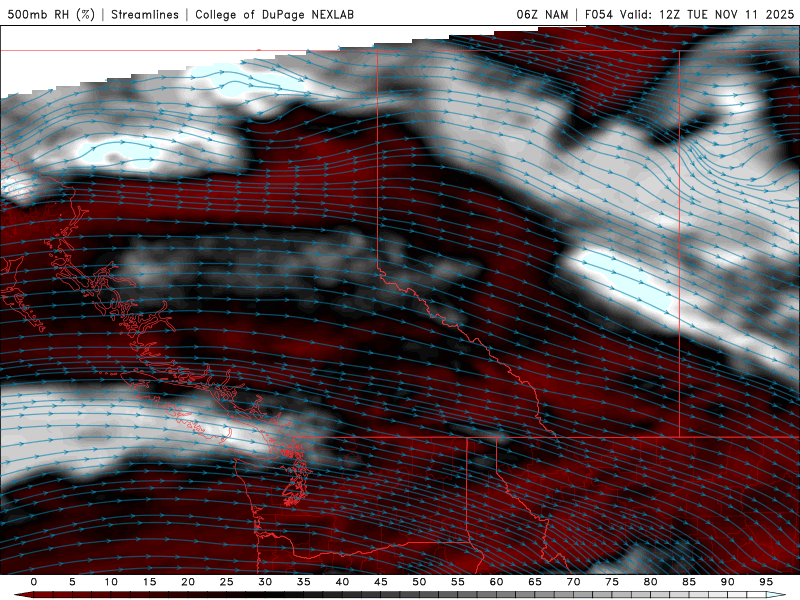Click the "45" legend value
Image resolution: width=800 pixels, height=600 pixels.
(381, 582)
